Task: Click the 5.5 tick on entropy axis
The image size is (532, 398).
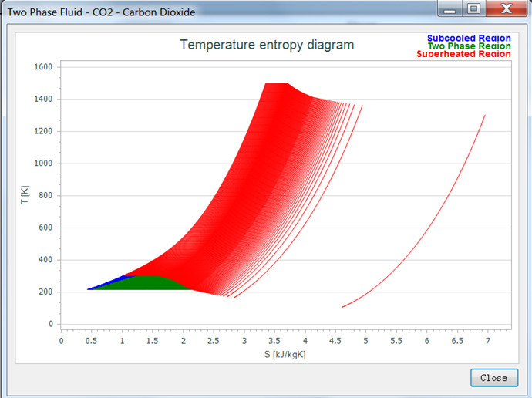Action: click(397, 340)
